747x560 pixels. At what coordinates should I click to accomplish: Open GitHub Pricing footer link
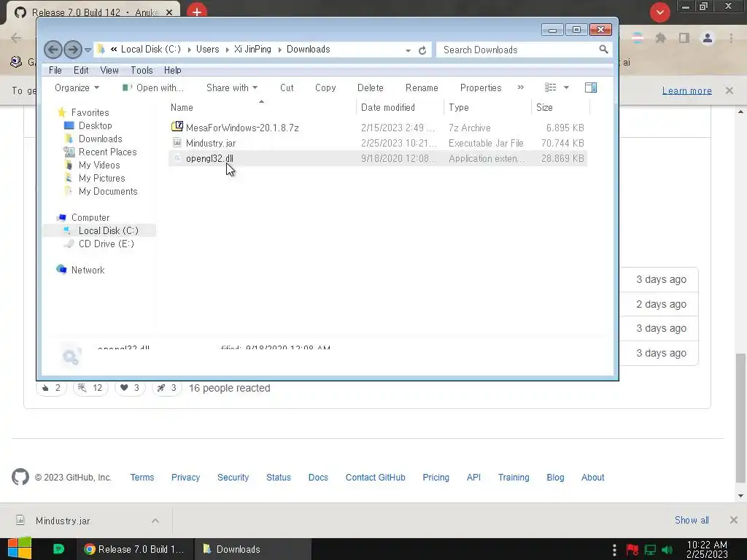click(x=436, y=477)
